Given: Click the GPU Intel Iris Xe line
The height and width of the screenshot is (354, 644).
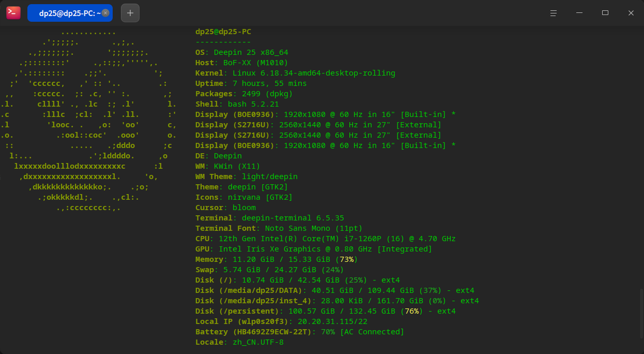Looking at the screenshot, I should tap(314, 249).
